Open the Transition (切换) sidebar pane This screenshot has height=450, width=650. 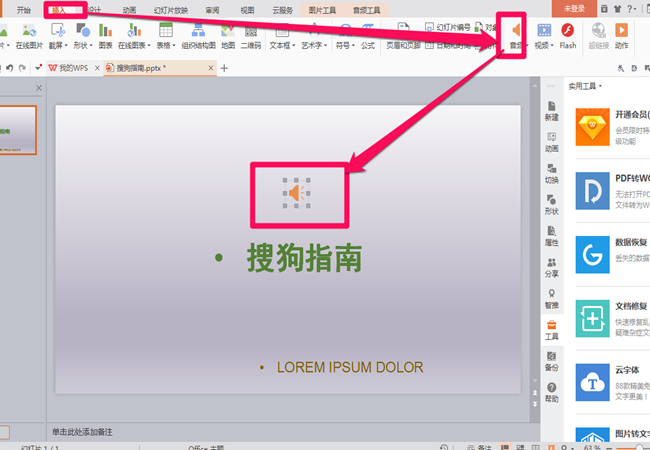coord(551,174)
